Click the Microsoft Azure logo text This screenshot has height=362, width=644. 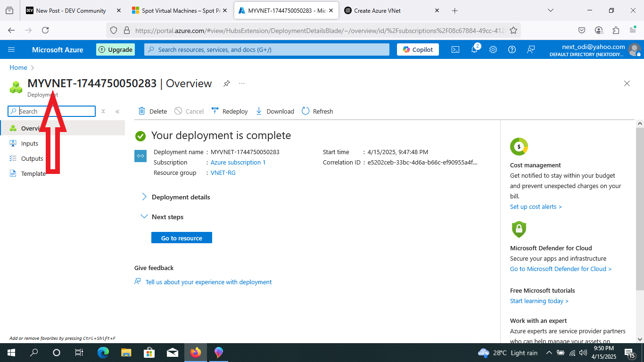click(58, 49)
